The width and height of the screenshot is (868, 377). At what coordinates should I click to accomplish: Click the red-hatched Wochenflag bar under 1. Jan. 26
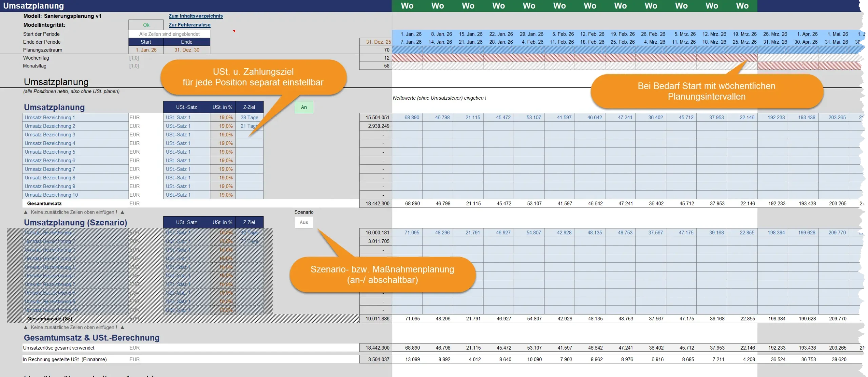(x=407, y=58)
